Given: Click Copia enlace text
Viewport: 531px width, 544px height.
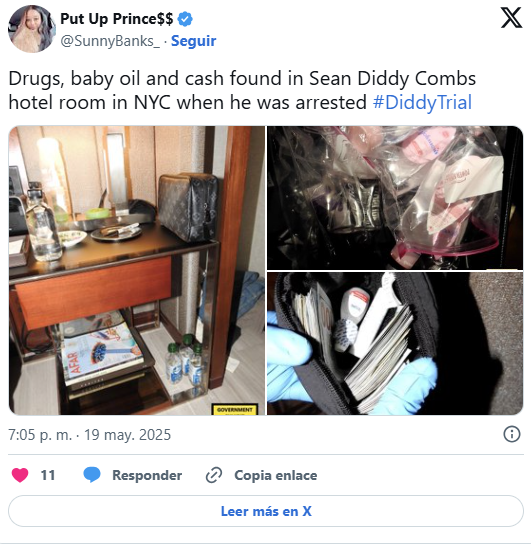Looking at the screenshot, I should tap(276, 475).
